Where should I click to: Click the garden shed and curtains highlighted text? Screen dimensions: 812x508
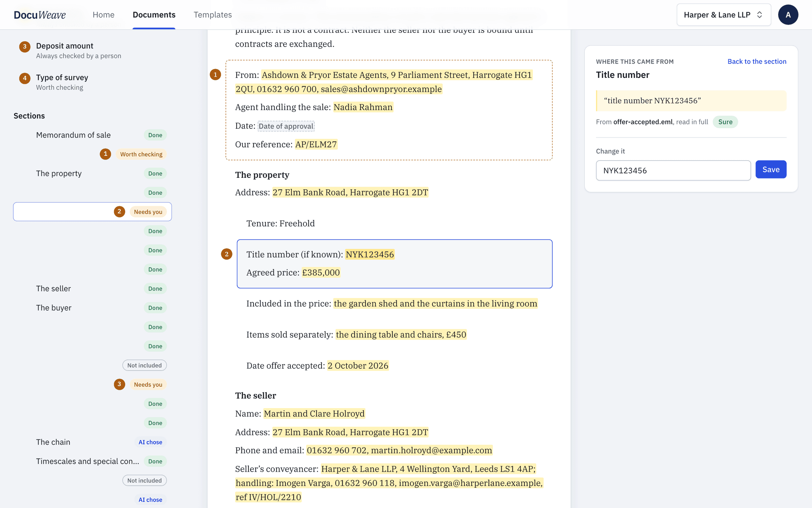click(x=435, y=303)
